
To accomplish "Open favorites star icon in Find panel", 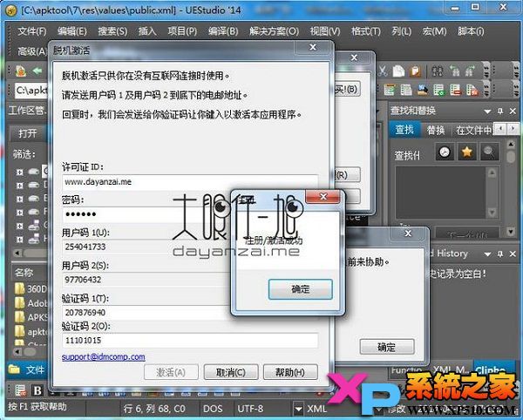I will pyautogui.click(x=466, y=152).
